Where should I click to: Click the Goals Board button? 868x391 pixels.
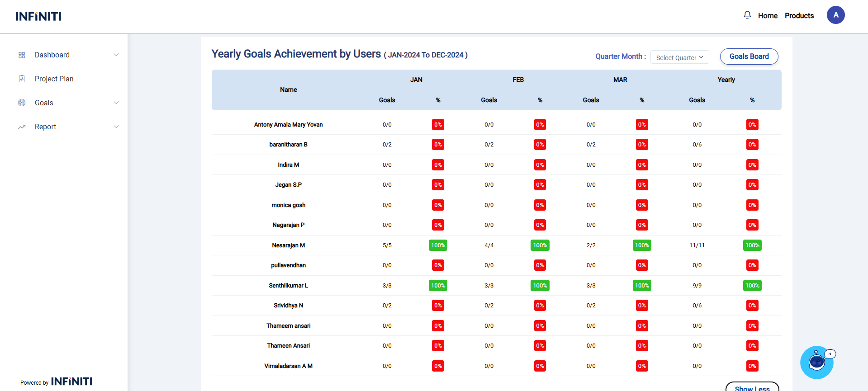(749, 57)
